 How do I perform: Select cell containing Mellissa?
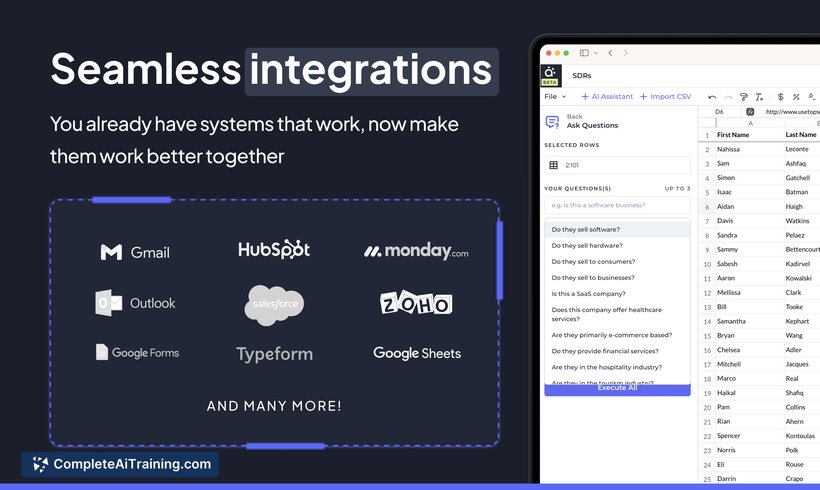[750, 293]
